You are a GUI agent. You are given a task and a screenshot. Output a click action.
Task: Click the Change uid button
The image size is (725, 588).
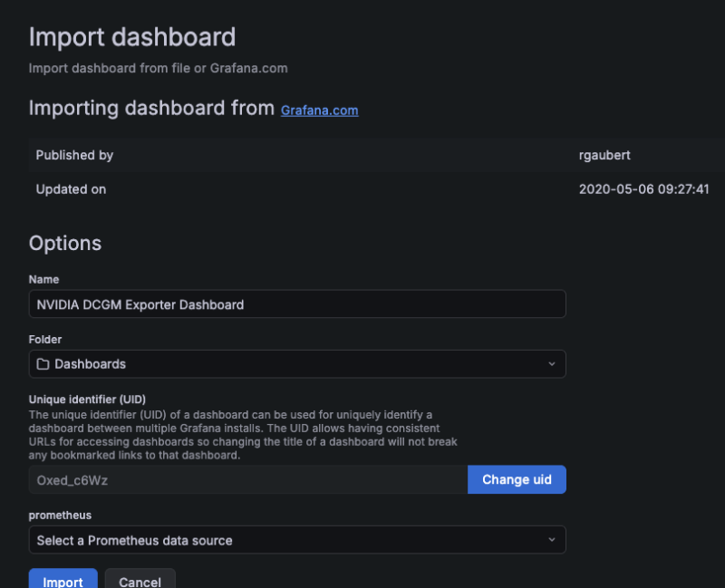coord(517,479)
